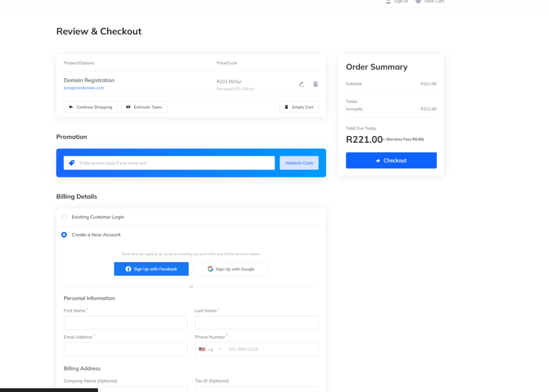Select Existing Customer Login radio option
Image resolution: width=549 pixels, height=392 pixels.
point(64,217)
